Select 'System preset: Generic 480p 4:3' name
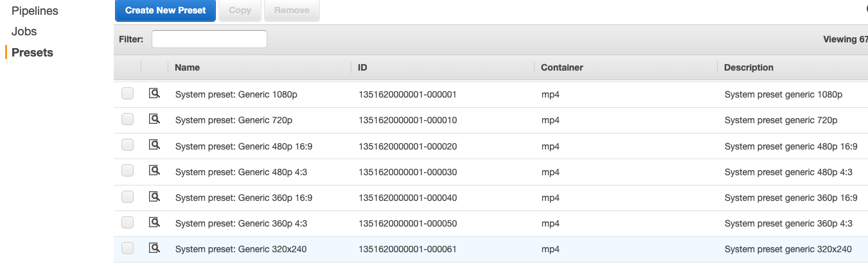 click(x=242, y=172)
